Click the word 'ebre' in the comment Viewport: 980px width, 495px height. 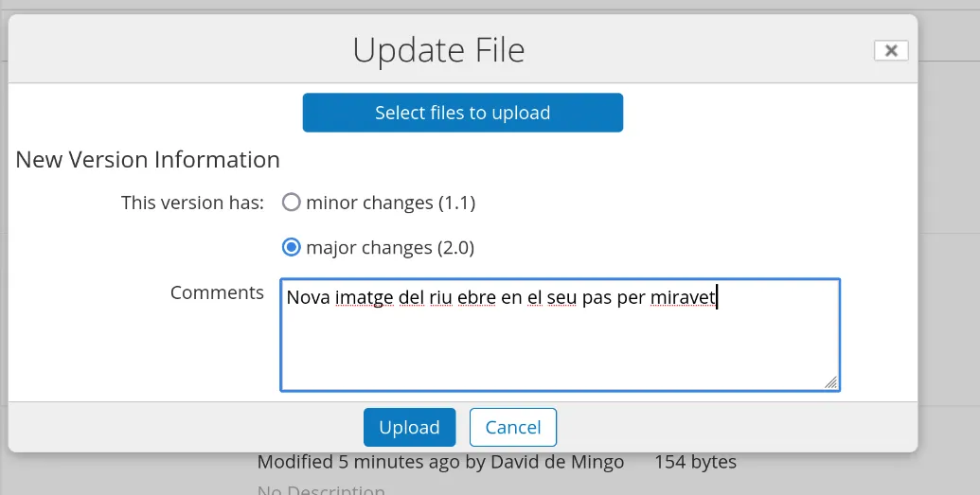[476, 298]
